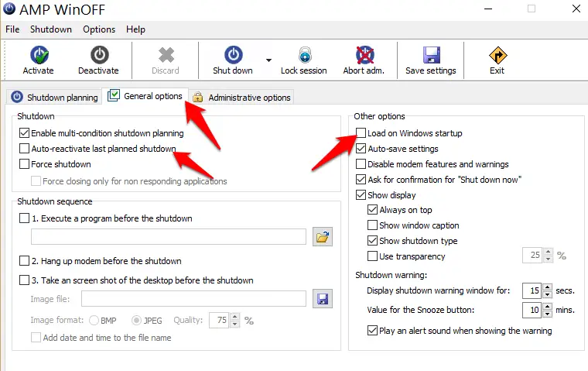Click the image file save disk icon

pos(323,299)
